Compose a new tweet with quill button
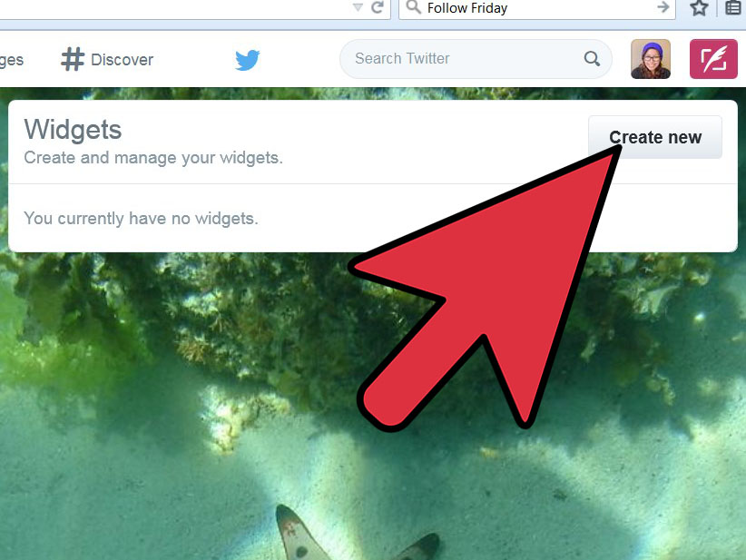Viewport: 746px width, 560px height. (x=713, y=59)
